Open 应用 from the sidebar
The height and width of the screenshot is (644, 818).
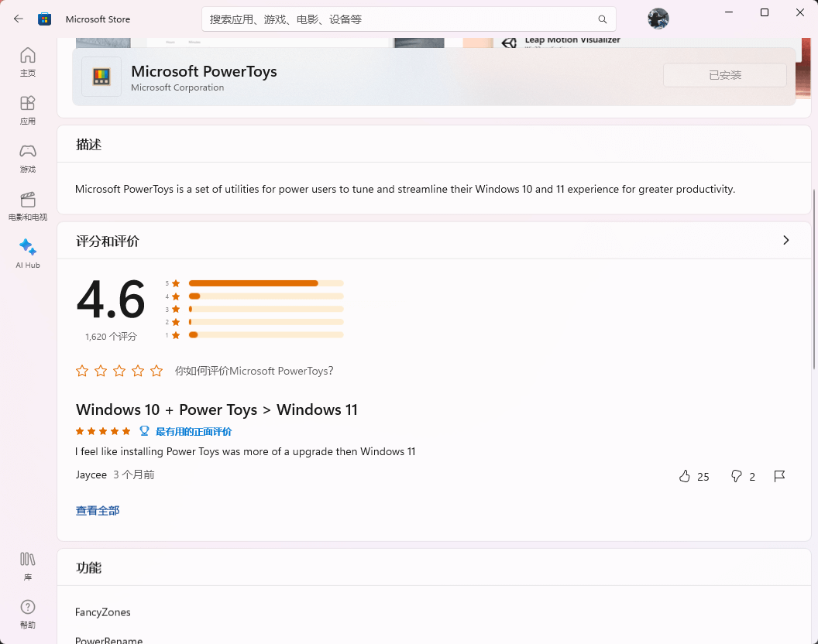coord(27,109)
